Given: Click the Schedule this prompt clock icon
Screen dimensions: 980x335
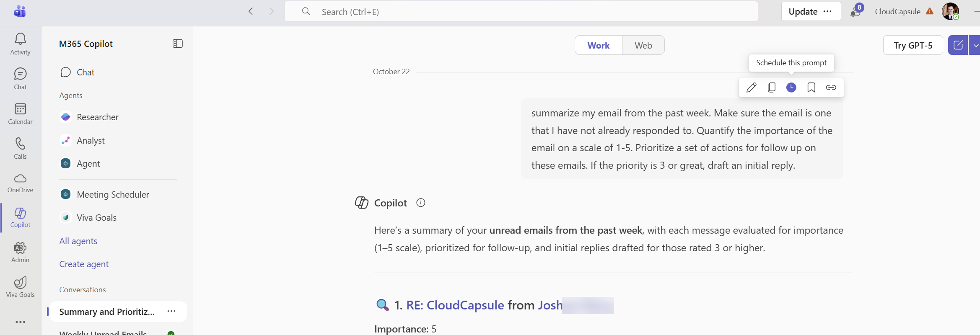Looking at the screenshot, I should tap(791, 88).
